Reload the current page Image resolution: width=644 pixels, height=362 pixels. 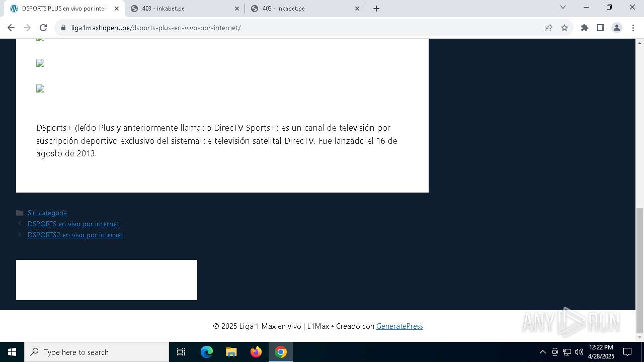[43, 28]
